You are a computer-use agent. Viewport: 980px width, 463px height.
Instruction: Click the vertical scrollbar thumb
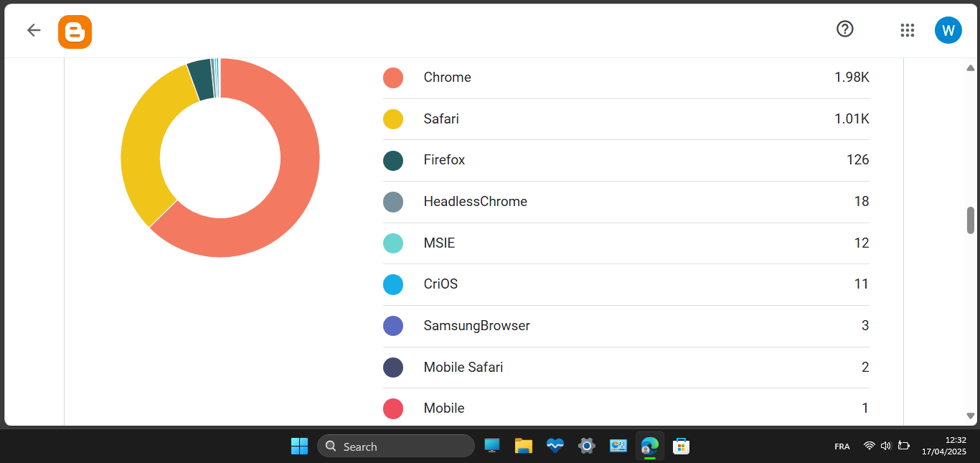[x=971, y=220]
